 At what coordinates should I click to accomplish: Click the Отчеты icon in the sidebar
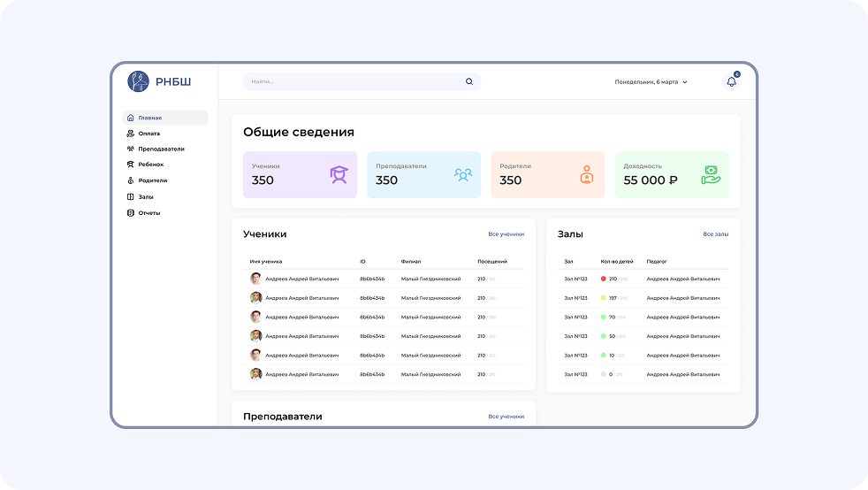[x=131, y=213]
